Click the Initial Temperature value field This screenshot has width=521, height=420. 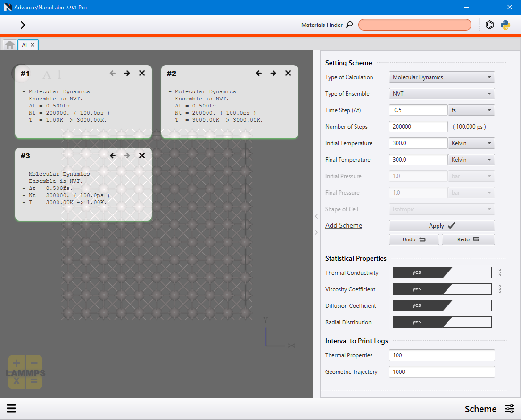point(418,143)
